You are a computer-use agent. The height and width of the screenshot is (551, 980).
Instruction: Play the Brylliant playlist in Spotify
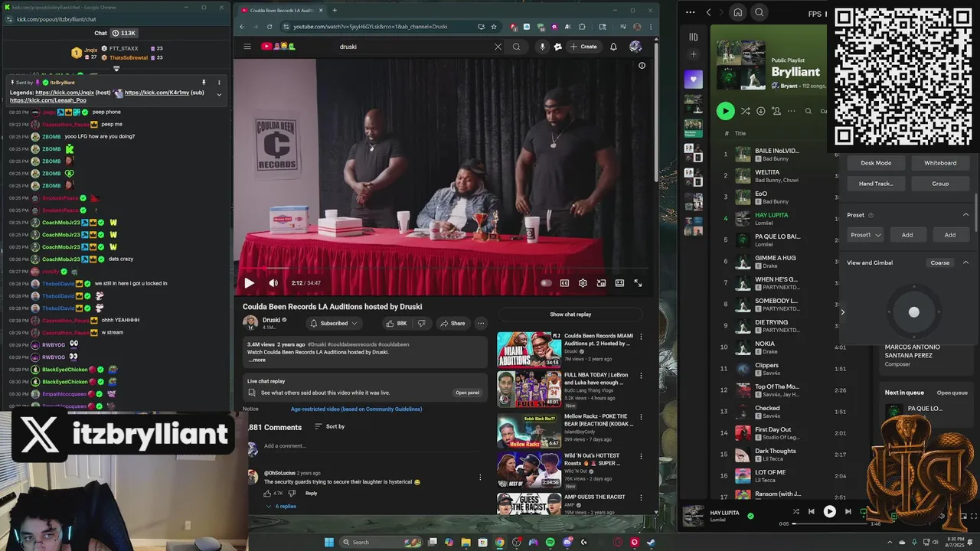[x=725, y=111]
